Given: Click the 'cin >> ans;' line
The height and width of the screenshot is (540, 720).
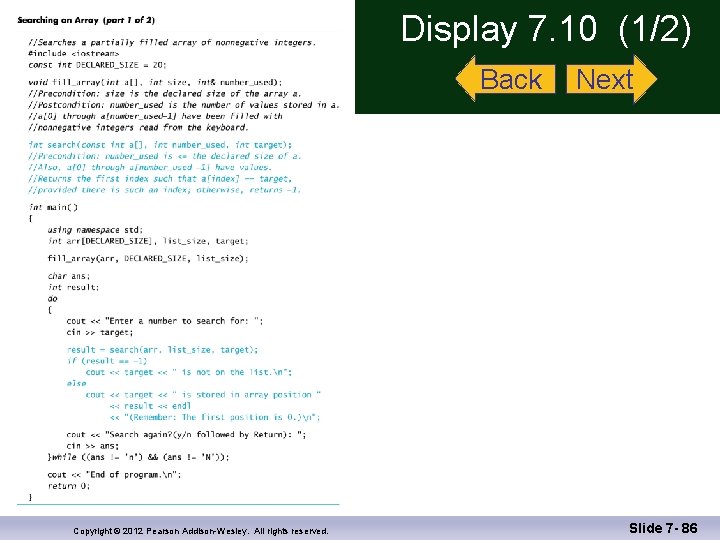Looking at the screenshot, I should (x=92, y=446).
